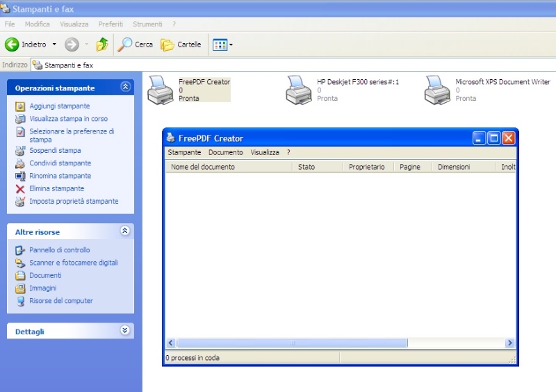Click the horizontal scrollbar in print queue
Image resolution: width=556 pixels, height=392 pixels.
292,343
